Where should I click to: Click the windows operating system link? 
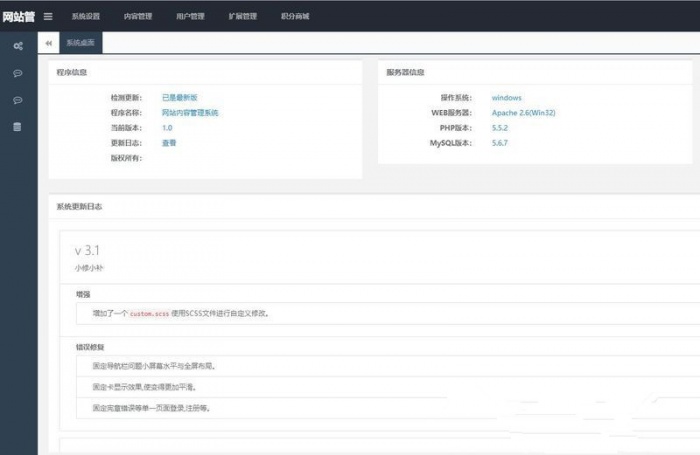pos(506,98)
